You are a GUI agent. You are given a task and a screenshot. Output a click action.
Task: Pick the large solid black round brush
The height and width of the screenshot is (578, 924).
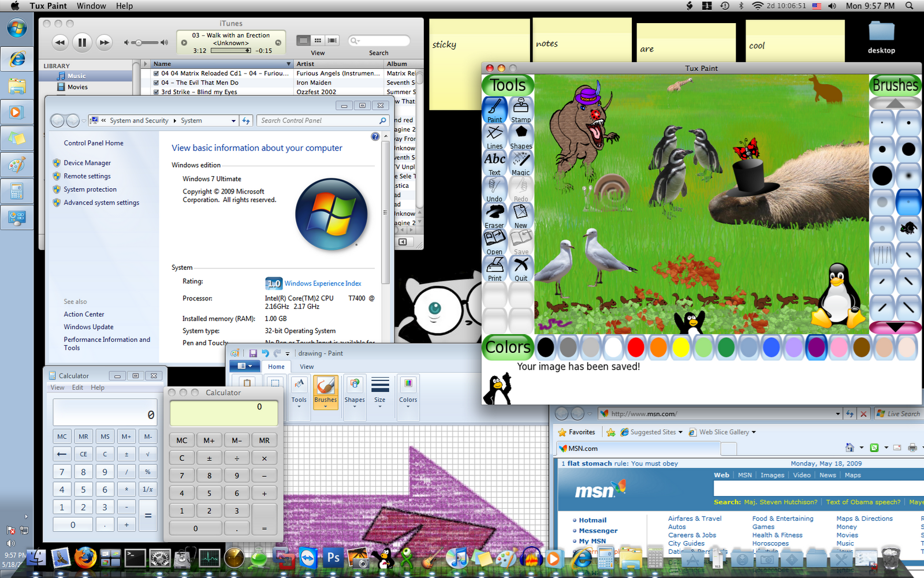coord(882,176)
